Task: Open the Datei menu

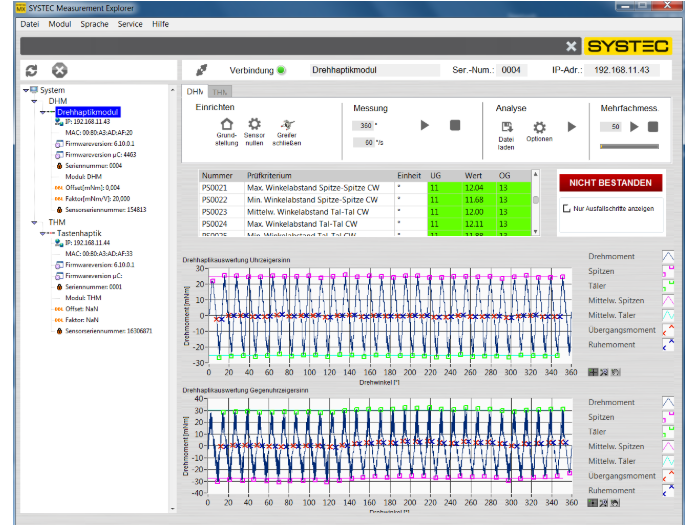Action: pos(30,24)
